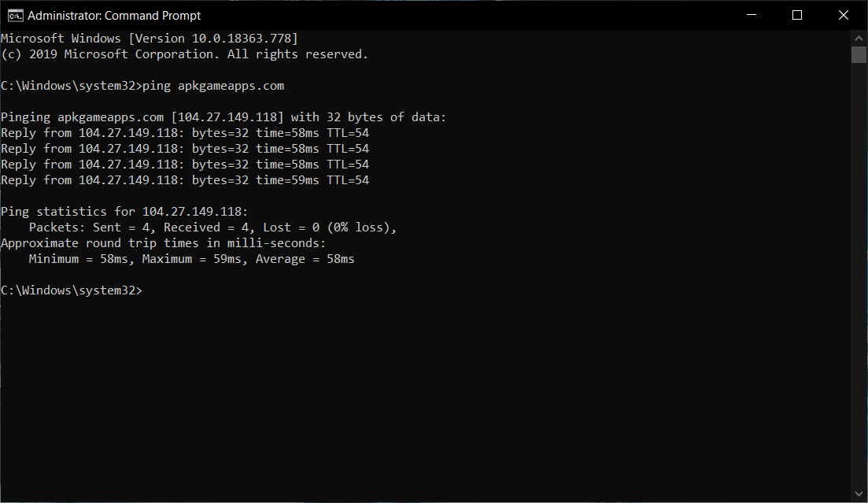
Task: Click the empty scrollbar track area
Action: click(859, 276)
